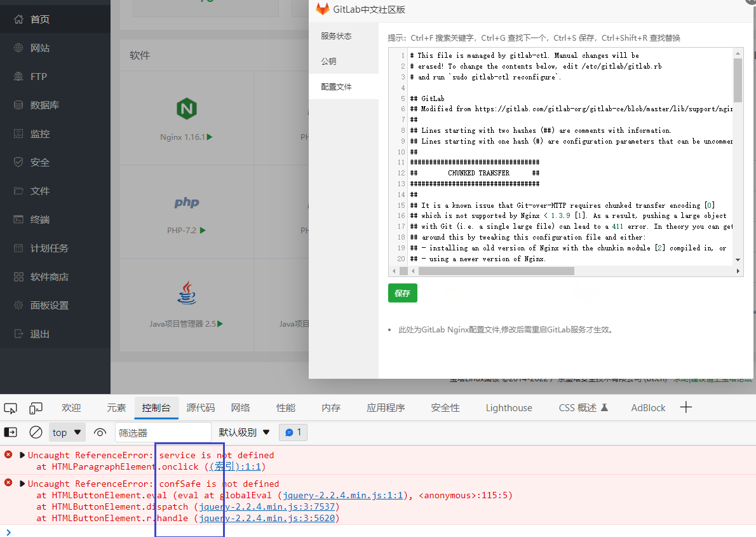The image size is (756, 537).
Task: Open the jquery-2.2.4.min.js:1:1 link
Action: point(343,495)
